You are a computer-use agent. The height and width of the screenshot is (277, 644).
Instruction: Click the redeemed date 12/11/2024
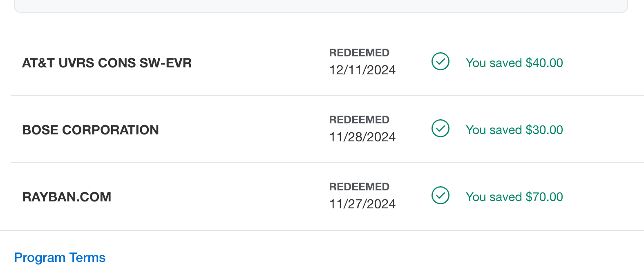click(362, 70)
